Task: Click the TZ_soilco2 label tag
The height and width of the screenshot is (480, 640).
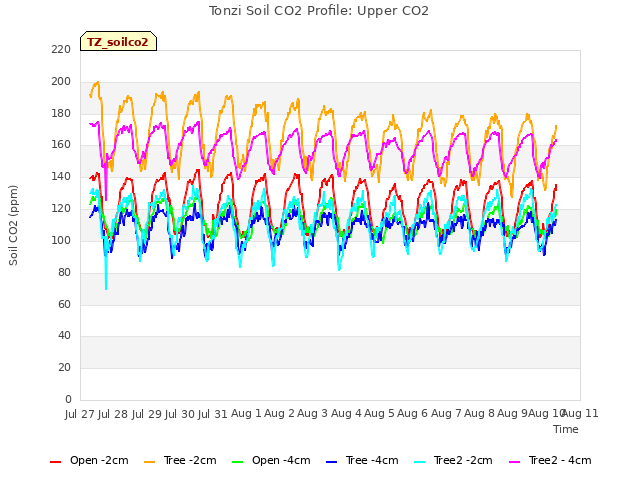Action: coord(118,41)
